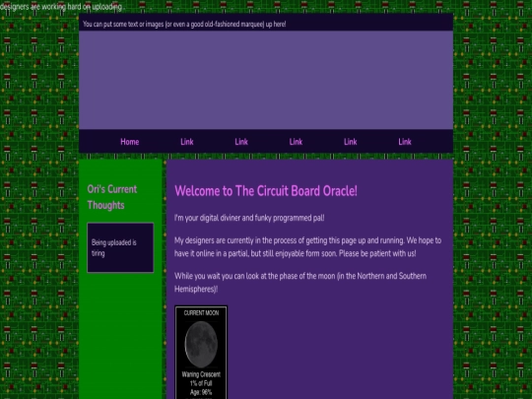The height and width of the screenshot is (399, 532).
Task: Click the 'I'm your digital diviner' paragraph
Action: pyautogui.click(x=249, y=218)
